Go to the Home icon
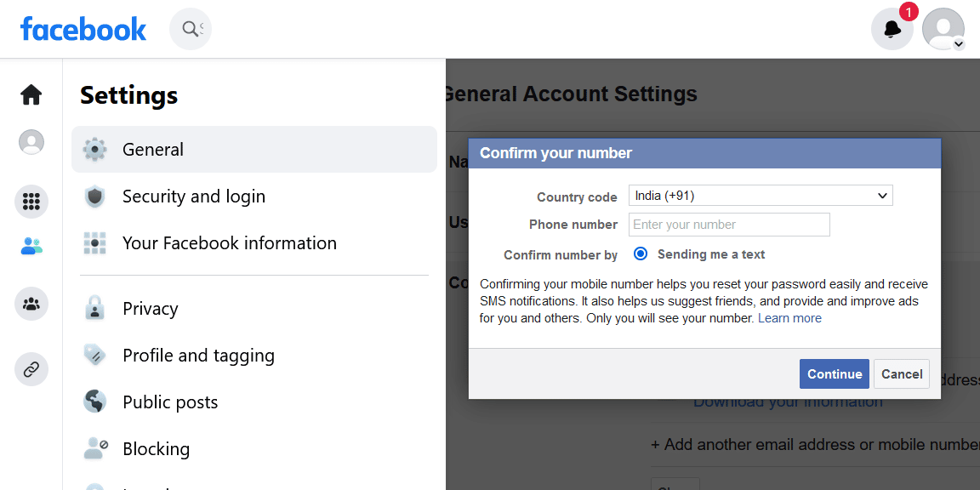This screenshot has width=980, height=490. pos(31,94)
